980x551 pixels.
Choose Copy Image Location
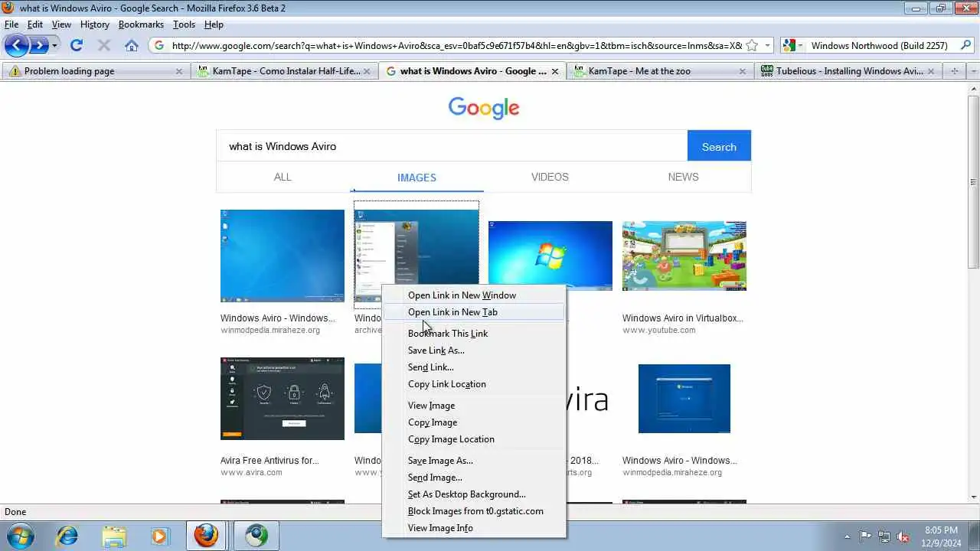(x=473, y=439)
